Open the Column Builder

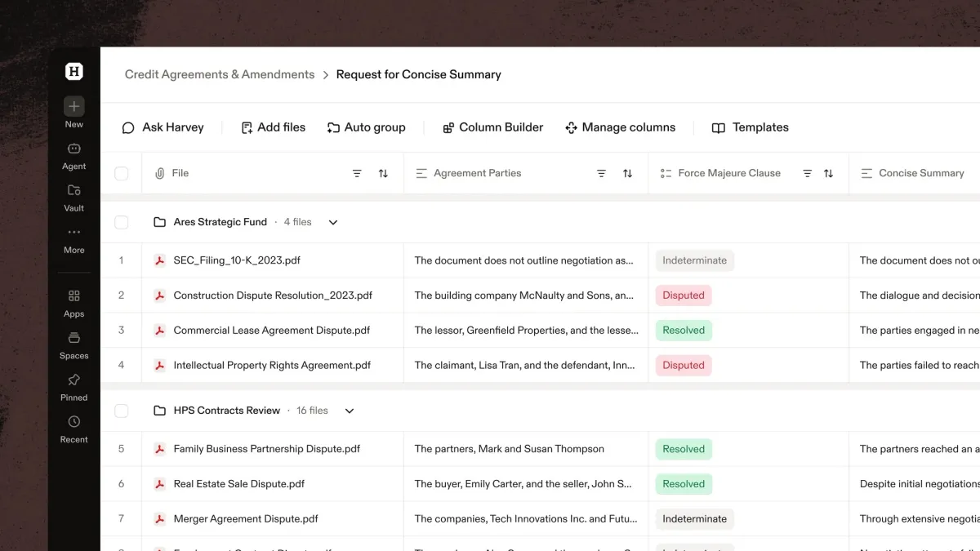[x=492, y=127]
